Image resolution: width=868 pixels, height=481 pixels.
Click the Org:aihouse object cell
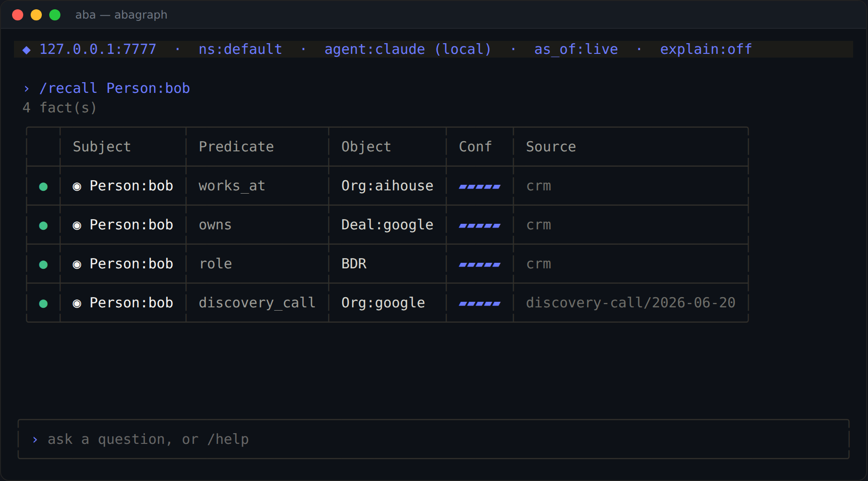click(x=388, y=186)
